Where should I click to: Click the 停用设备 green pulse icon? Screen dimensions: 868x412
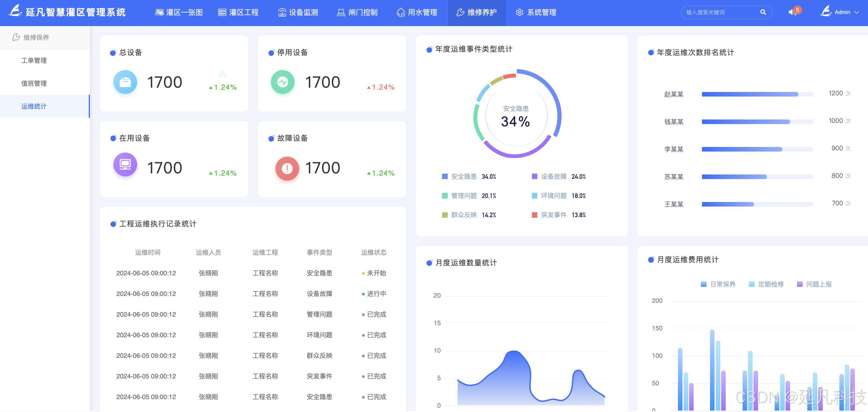tap(282, 82)
